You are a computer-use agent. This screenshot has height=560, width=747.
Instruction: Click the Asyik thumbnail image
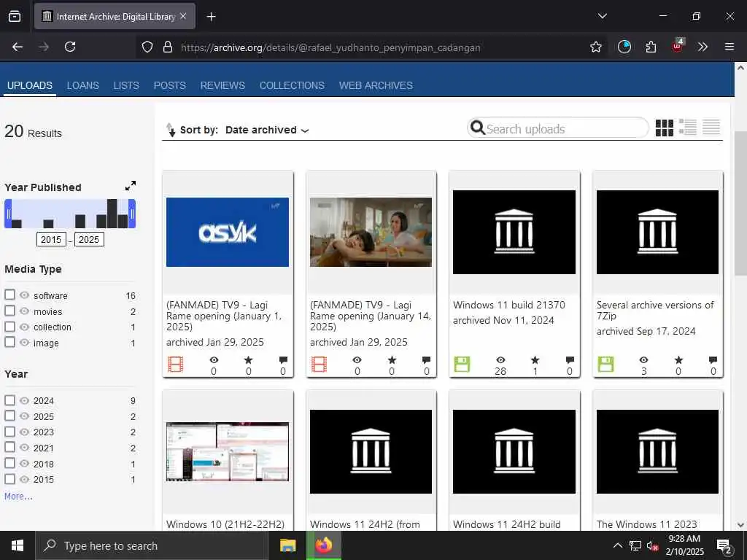tap(228, 232)
